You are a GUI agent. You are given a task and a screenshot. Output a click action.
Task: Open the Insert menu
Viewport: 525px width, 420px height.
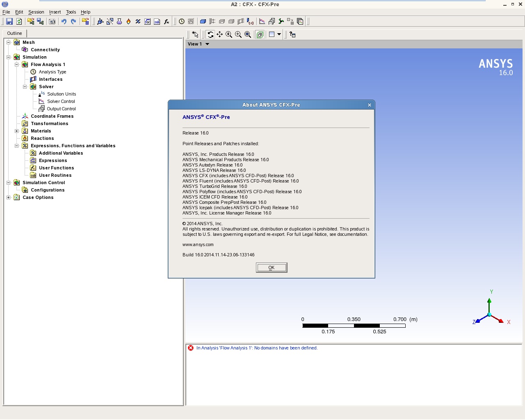[x=55, y=12]
